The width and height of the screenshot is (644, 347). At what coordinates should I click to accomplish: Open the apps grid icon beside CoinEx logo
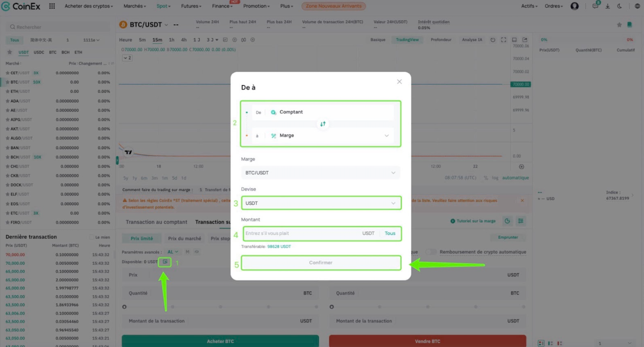pyautogui.click(x=52, y=6)
